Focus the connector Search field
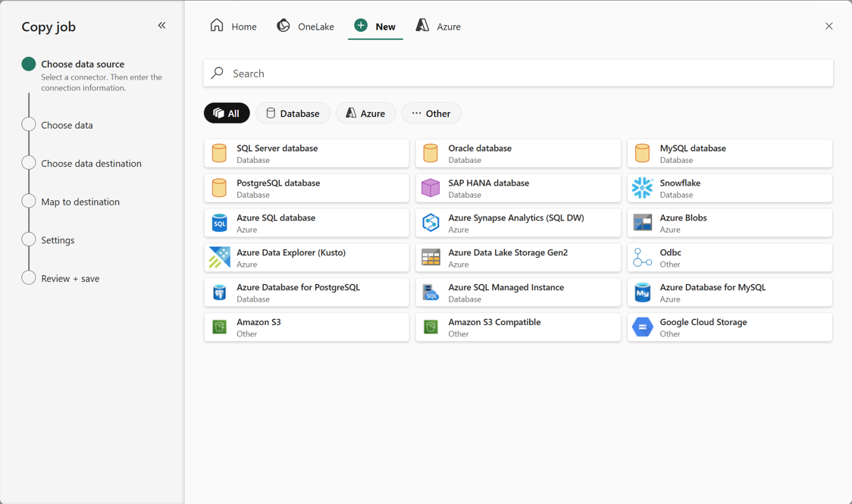Viewport: 852px width, 504px height. click(x=518, y=73)
